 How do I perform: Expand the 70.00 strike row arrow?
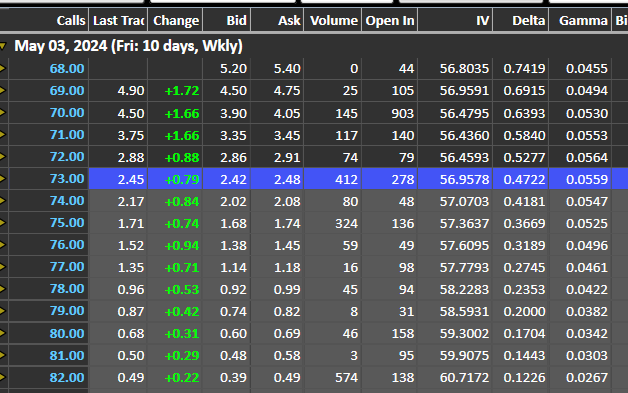coord(2,113)
